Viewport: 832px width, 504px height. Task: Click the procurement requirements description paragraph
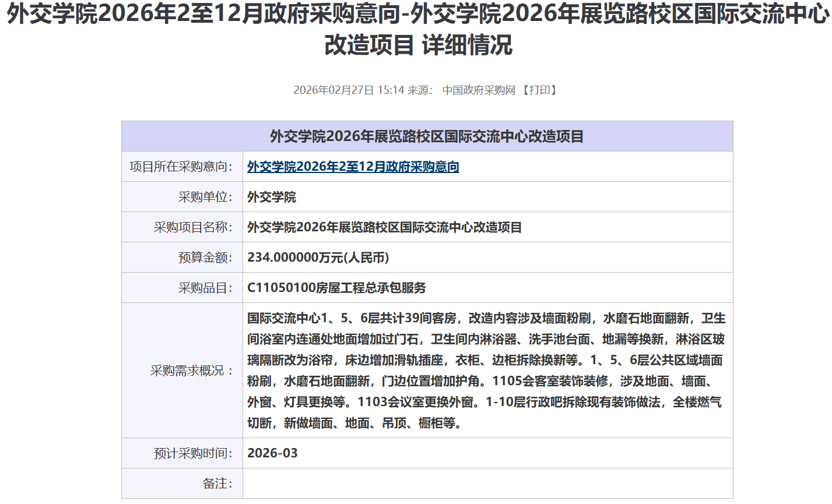(x=486, y=371)
